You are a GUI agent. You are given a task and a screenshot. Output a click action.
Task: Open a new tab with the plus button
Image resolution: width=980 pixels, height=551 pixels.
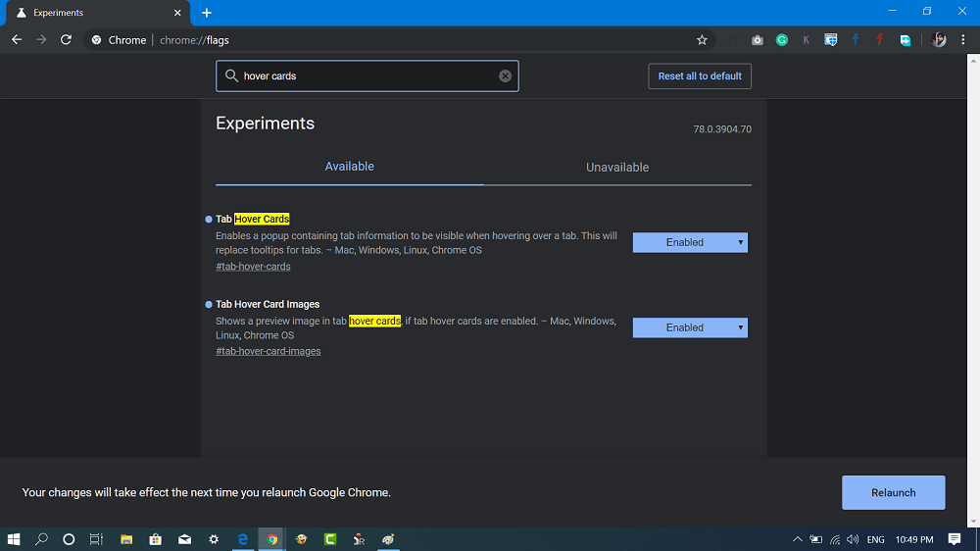(207, 13)
